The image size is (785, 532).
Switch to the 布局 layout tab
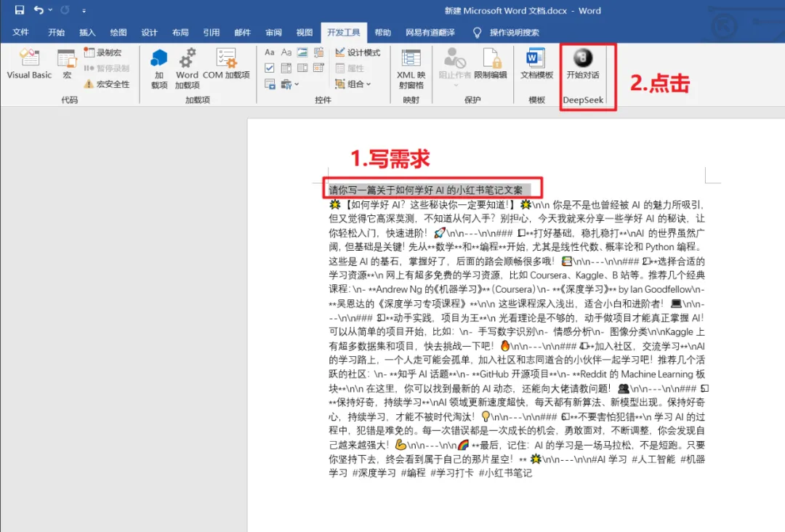[180, 33]
